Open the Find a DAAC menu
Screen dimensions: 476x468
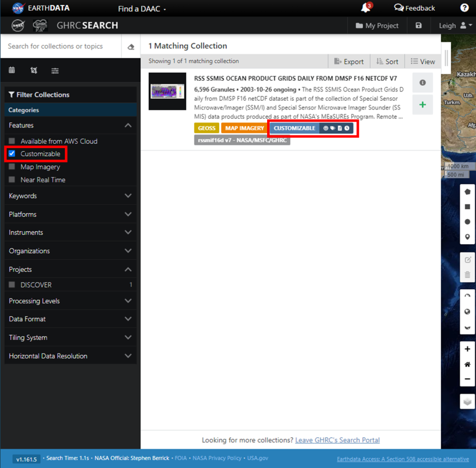coord(142,9)
